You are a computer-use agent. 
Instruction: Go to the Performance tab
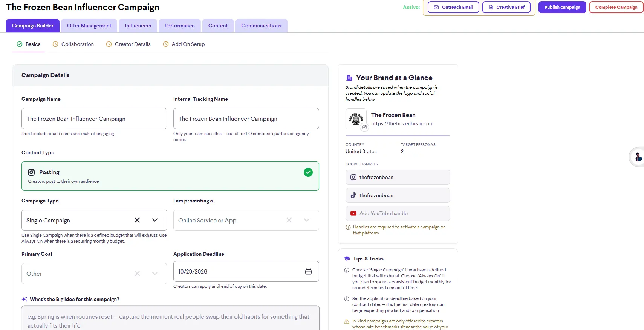click(x=180, y=26)
